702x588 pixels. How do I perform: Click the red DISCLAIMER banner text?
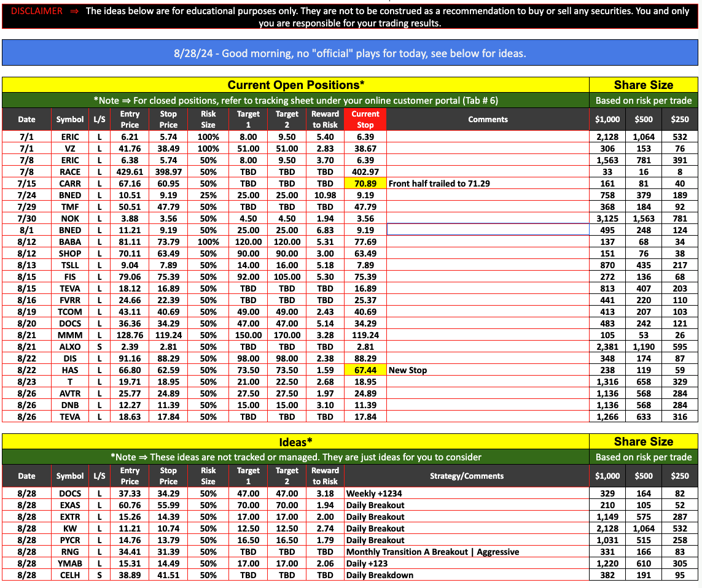point(36,11)
